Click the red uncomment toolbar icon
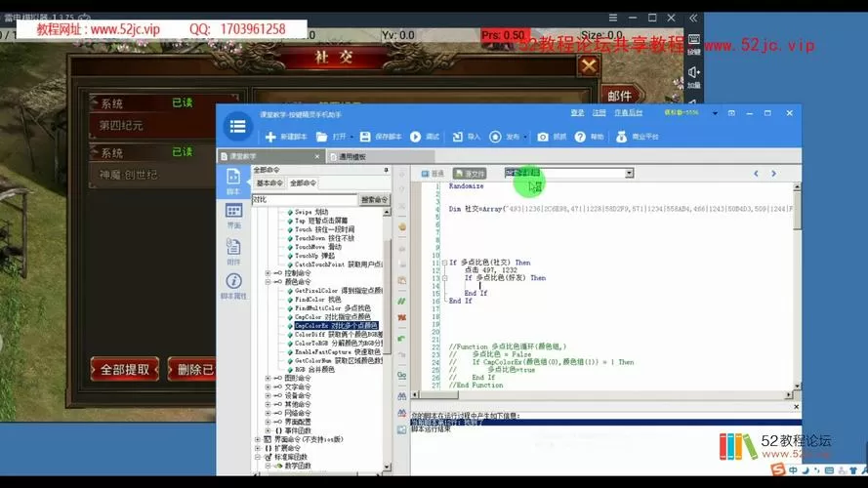The width and height of the screenshot is (868, 488). pos(402,317)
